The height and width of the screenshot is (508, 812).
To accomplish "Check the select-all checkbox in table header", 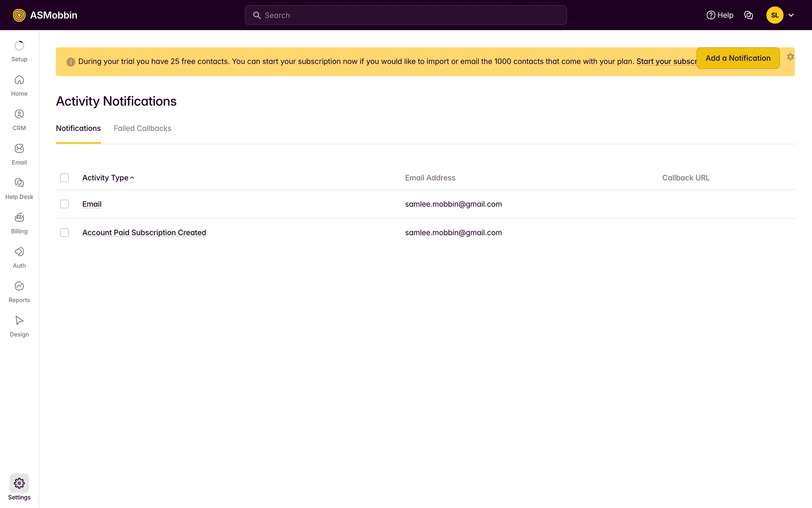I will tap(64, 178).
